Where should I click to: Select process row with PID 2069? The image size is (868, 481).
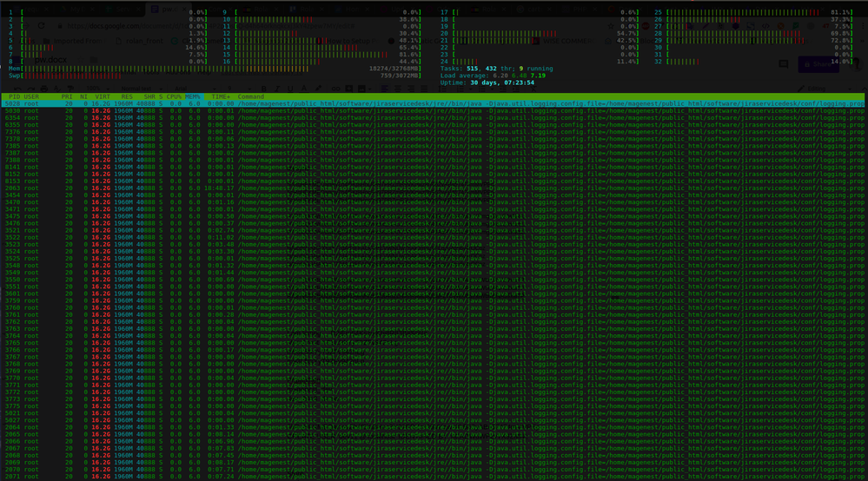coord(433,462)
